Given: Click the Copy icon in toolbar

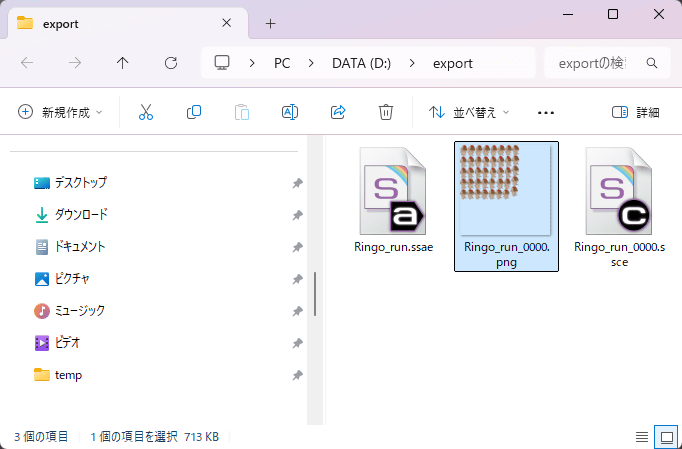Looking at the screenshot, I should 194,112.
